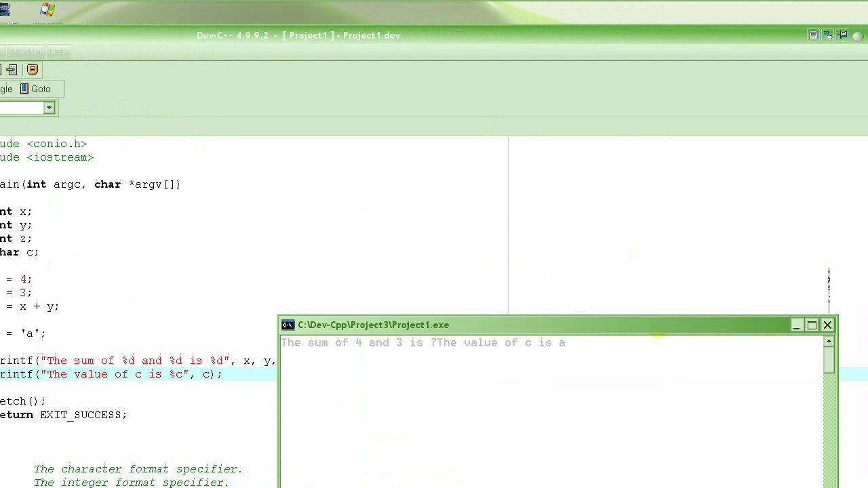Click the 'char *argv[]' main declaration line
Image resolution: width=868 pixels, height=488 pixels.
click(x=90, y=184)
